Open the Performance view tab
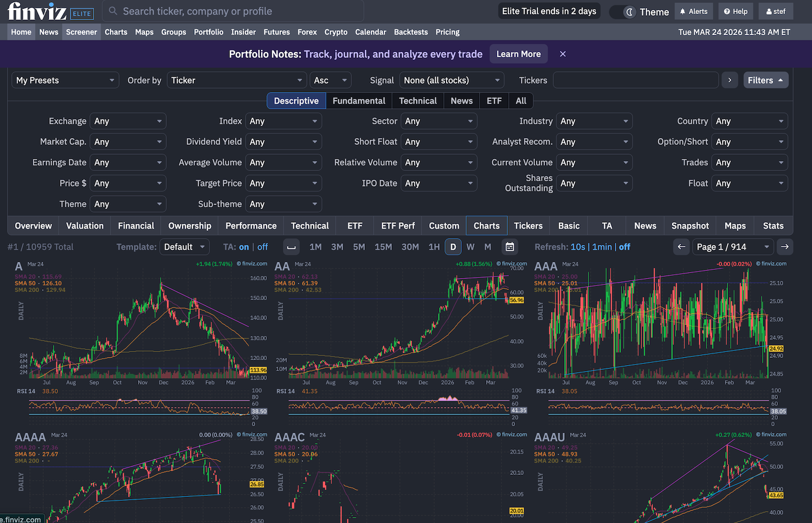Screen dimensions: 812x523 tap(251, 226)
